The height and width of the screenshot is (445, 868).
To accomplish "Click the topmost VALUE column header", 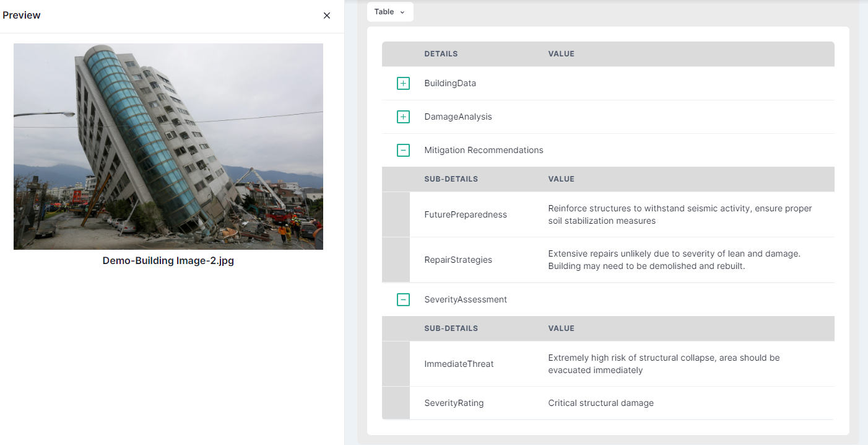I will point(561,54).
